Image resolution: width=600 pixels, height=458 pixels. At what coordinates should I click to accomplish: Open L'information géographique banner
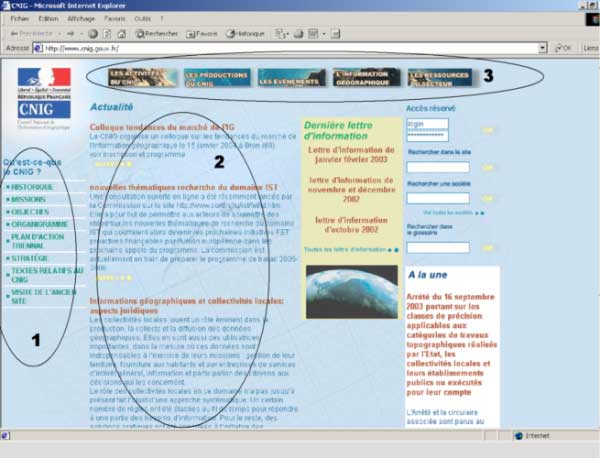[x=367, y=78]
